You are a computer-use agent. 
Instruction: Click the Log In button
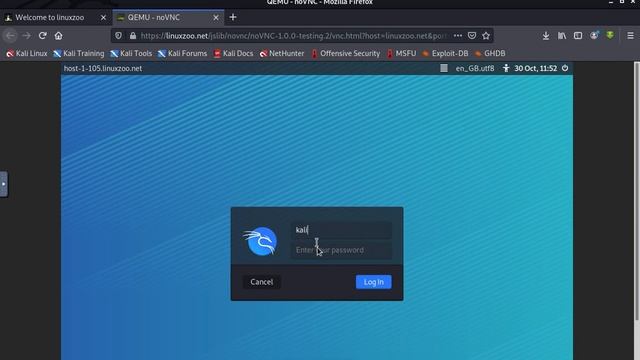click(x=373, y=282)
